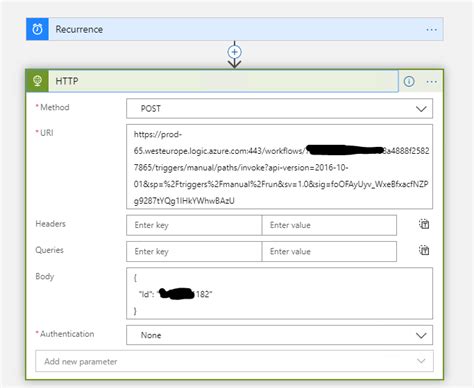Switch Queries to text mode icon
Screen dimensions: 474x388
point(424,250)
